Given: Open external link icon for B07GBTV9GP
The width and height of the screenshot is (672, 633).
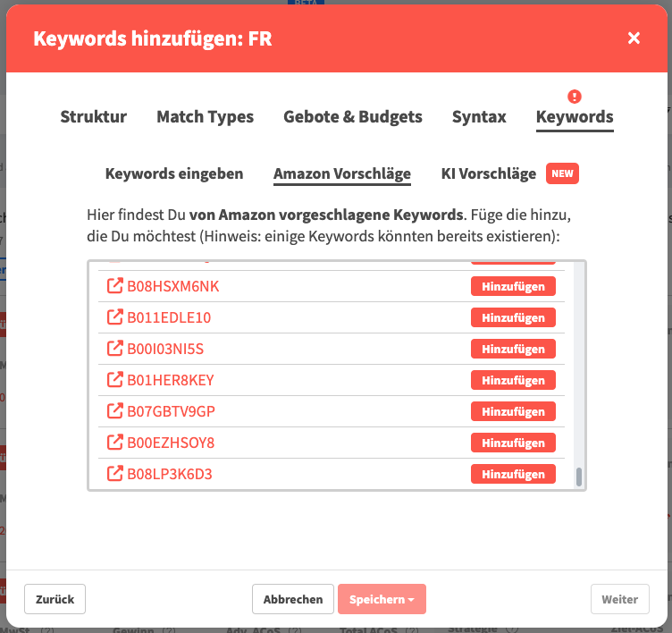Looking at the screenshot, I should [x=114, y=411].
